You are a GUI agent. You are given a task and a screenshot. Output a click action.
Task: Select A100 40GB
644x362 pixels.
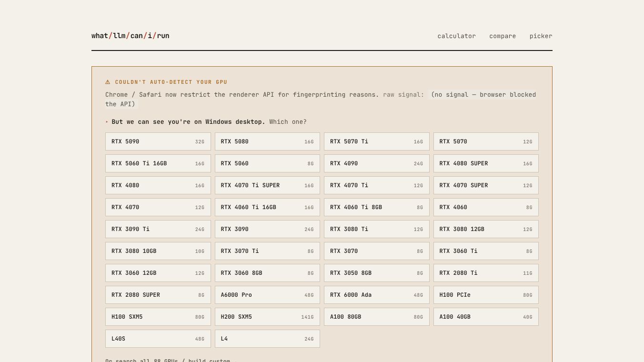click(486, 317)
